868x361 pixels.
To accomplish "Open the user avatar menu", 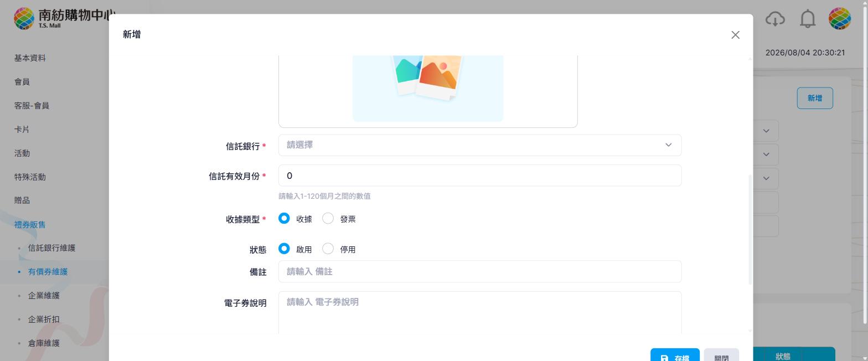I will (x=839, y=19).
